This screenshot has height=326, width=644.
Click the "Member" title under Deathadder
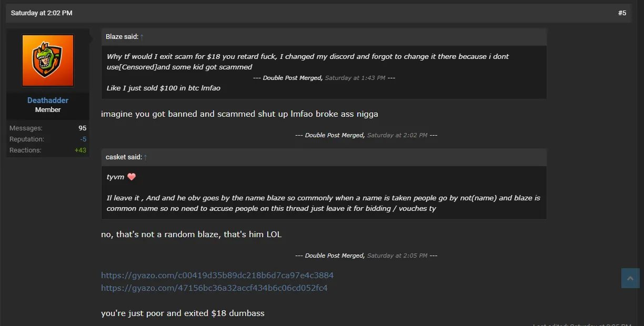[48, 110]
